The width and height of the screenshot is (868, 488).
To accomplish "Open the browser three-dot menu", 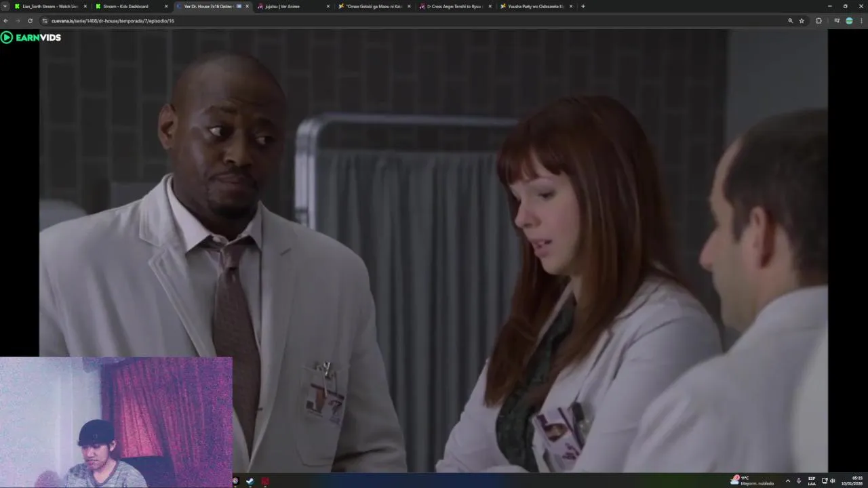I will point(861,21).
